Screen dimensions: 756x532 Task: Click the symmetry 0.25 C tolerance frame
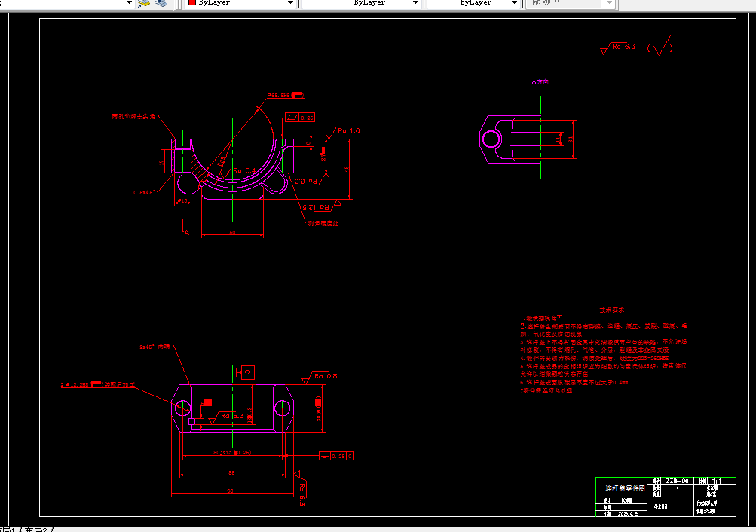pyautogui.click(x=336, y=456)
